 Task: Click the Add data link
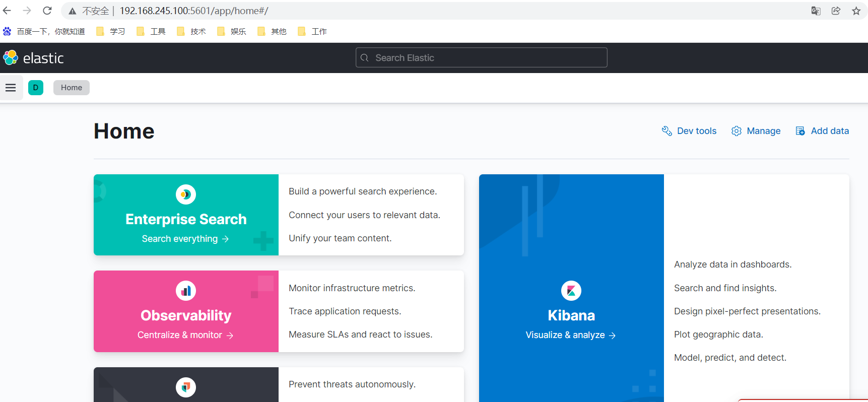coord(822,131)
